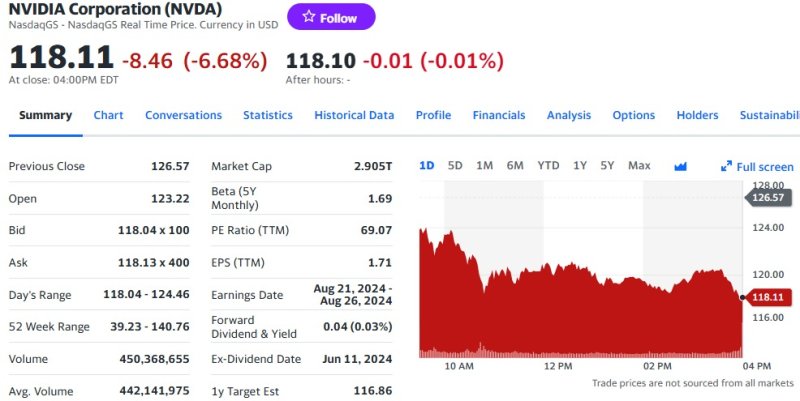Screen dimensions: 800x401
Task: Select the 1D chart range
Action: pyautogui.click(x=427, y=166)
